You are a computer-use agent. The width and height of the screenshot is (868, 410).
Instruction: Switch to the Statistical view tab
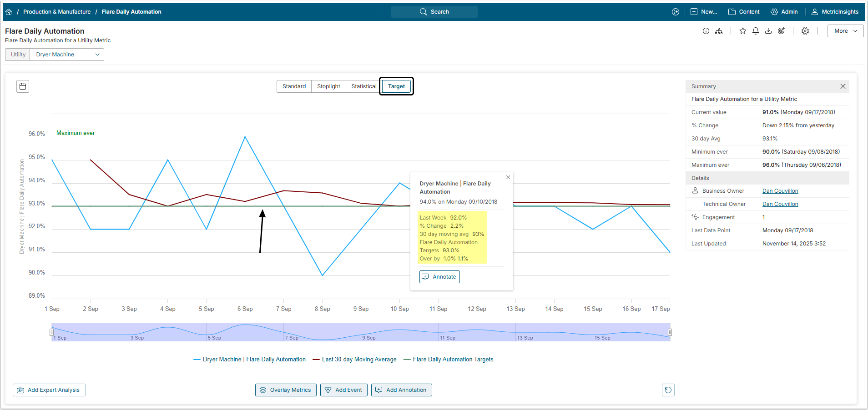(363, 86)
